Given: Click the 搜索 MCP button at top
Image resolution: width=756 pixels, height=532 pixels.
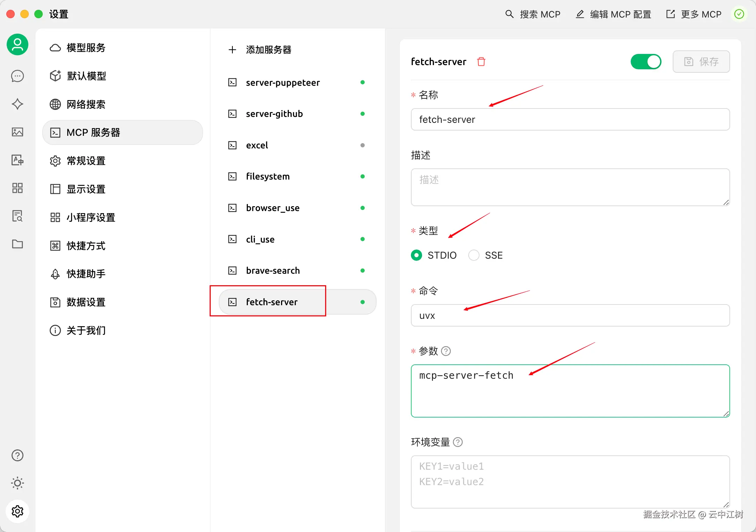Looking at the screenshot, I should click(x=533, y=14).
